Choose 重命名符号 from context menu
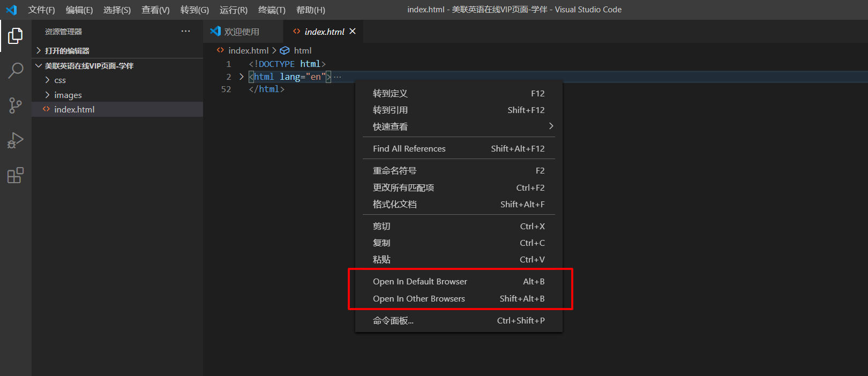This screenshot has height=376, width=868. pos(459,170)
